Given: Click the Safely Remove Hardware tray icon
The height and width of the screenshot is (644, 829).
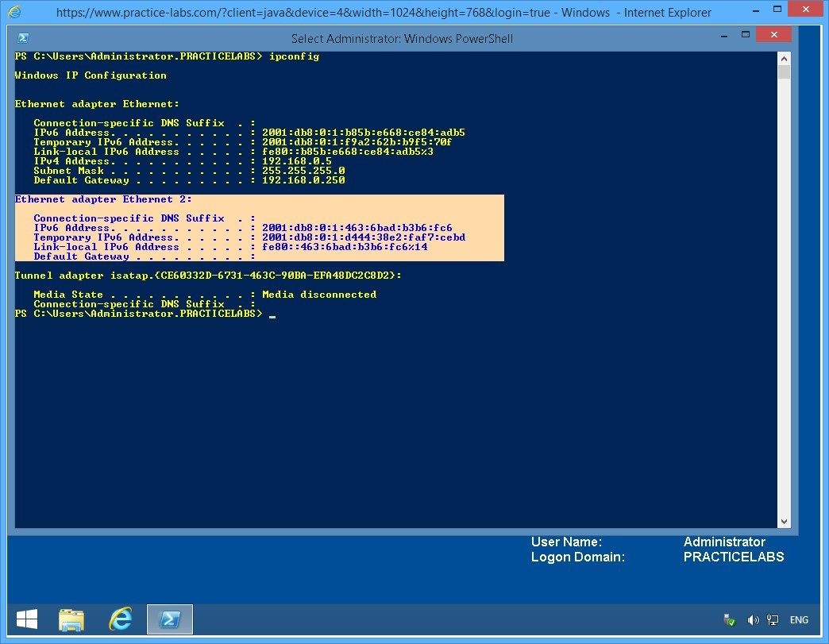Looking at the screenshot, I should [731, 619].
